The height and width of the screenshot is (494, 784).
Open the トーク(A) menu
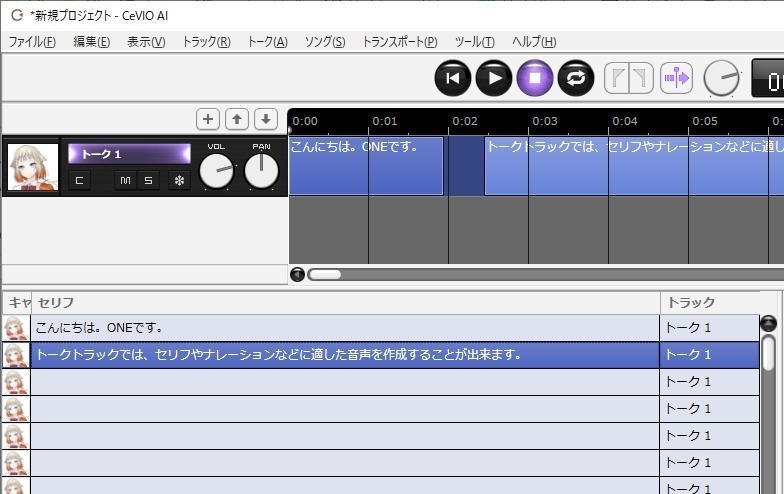click(268, 42)
